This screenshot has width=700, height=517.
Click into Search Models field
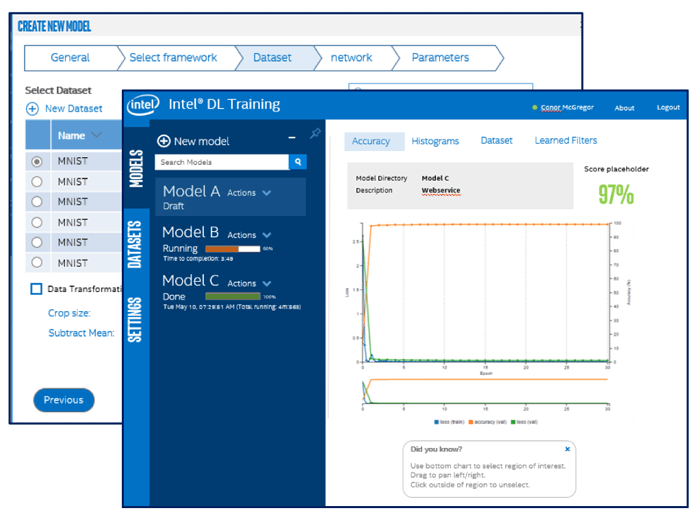222,162
